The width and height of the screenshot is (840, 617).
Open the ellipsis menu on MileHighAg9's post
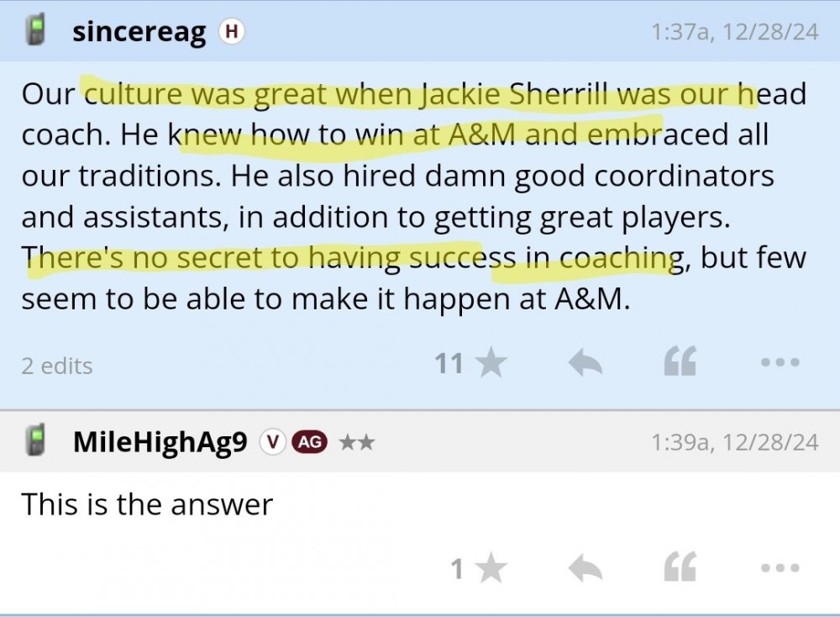click(780, 567)
